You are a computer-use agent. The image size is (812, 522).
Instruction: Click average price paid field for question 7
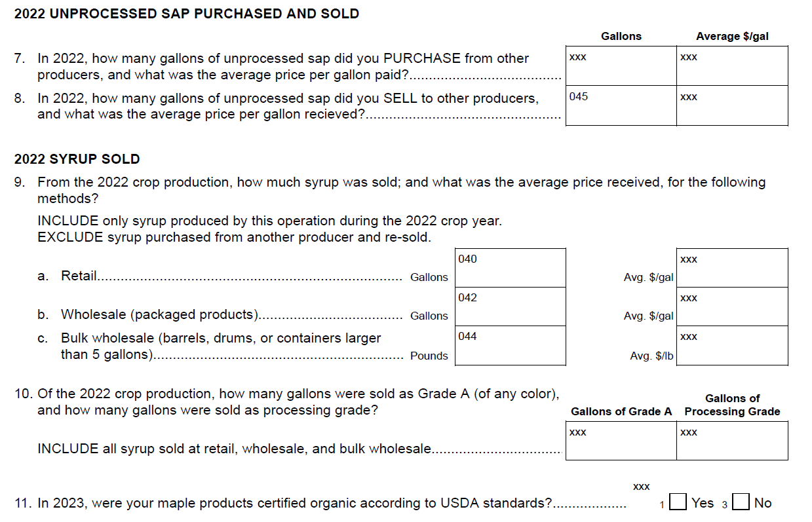click(732, 66)
